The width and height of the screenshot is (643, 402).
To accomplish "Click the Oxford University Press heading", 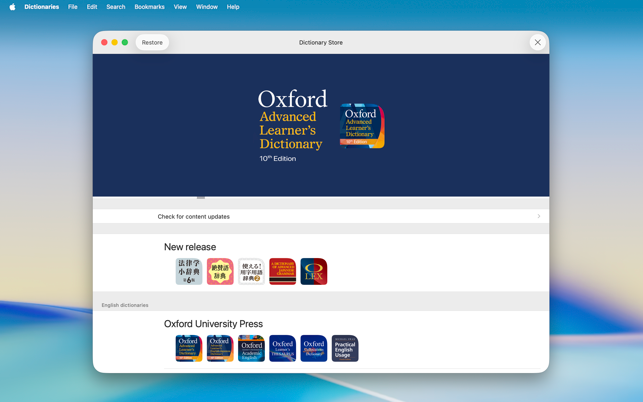I will click(213, 324).
